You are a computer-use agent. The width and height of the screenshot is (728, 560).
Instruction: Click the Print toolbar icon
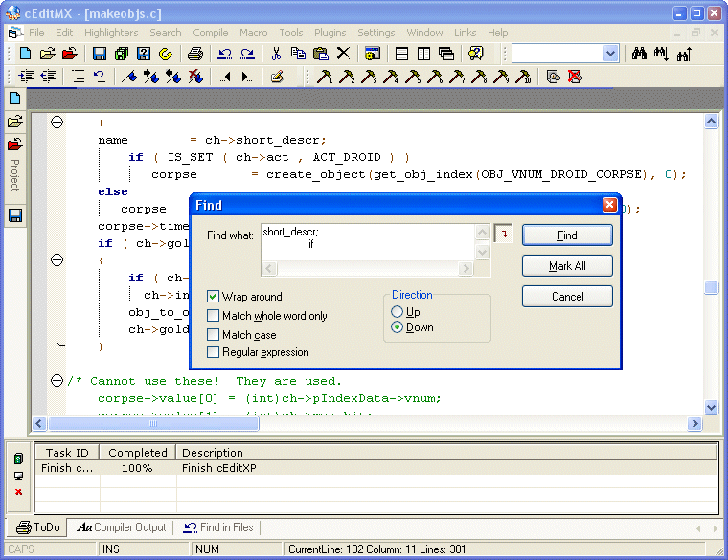click(195, 54)
